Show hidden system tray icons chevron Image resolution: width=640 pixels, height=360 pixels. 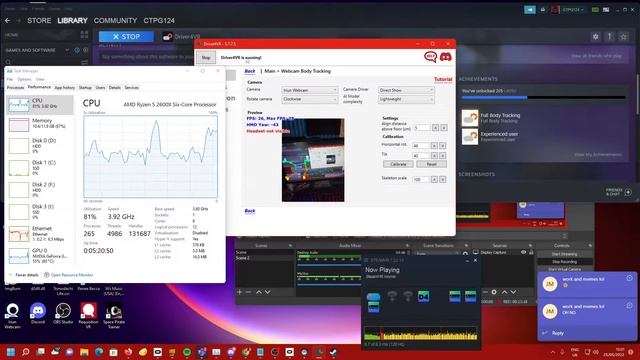[553, 352]
